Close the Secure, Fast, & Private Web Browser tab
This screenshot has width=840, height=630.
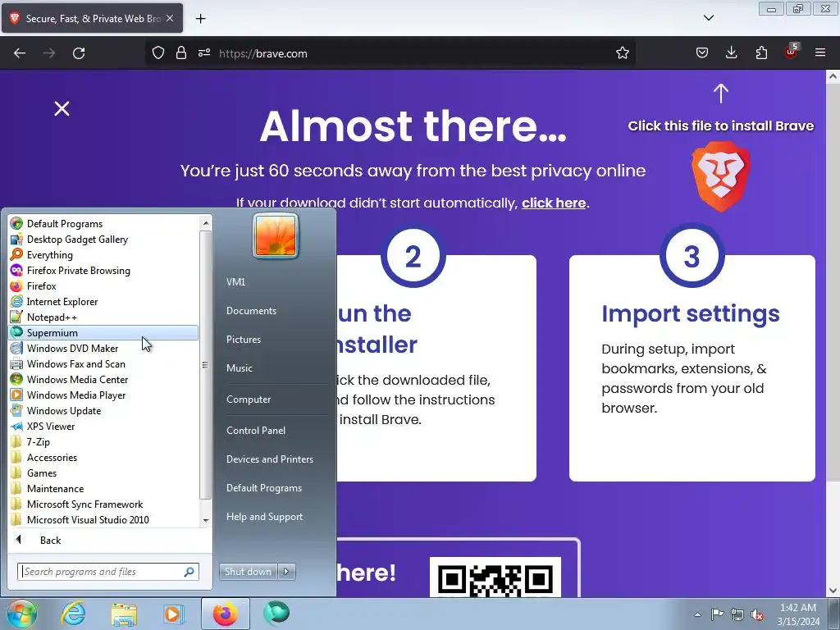tap(169, 18)
